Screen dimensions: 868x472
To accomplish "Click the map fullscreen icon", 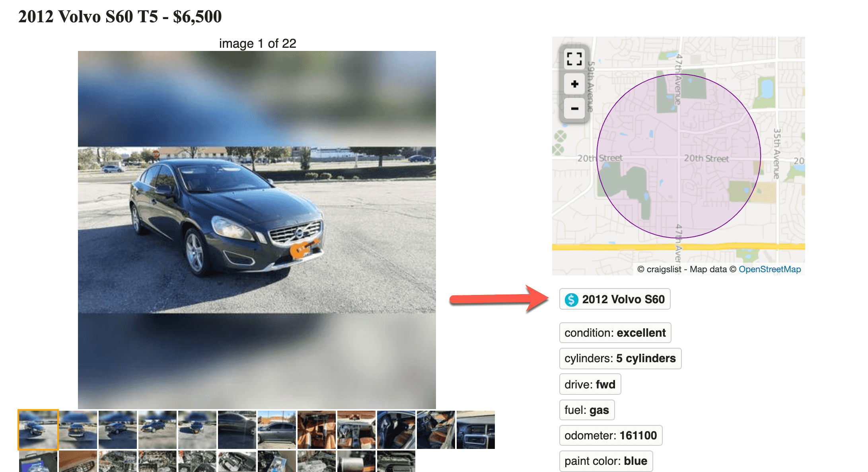I will click(574, 59).
